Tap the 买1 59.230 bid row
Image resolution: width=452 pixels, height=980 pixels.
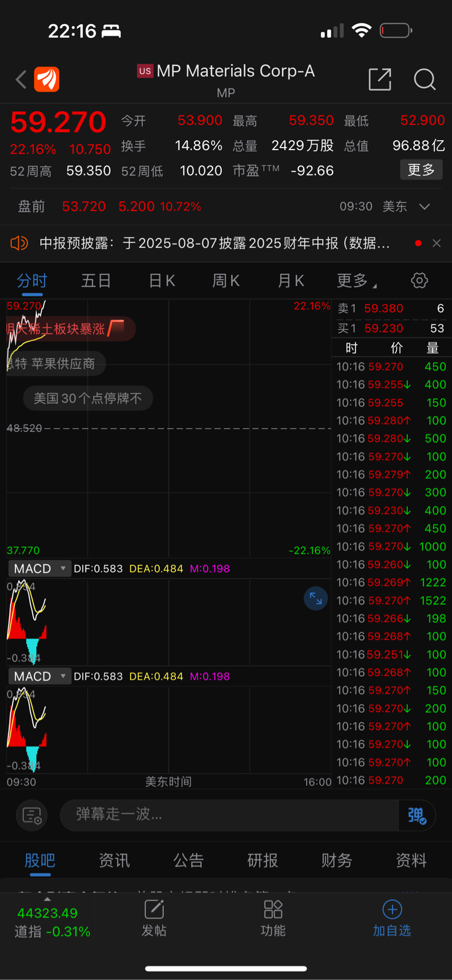coord(391,328)
